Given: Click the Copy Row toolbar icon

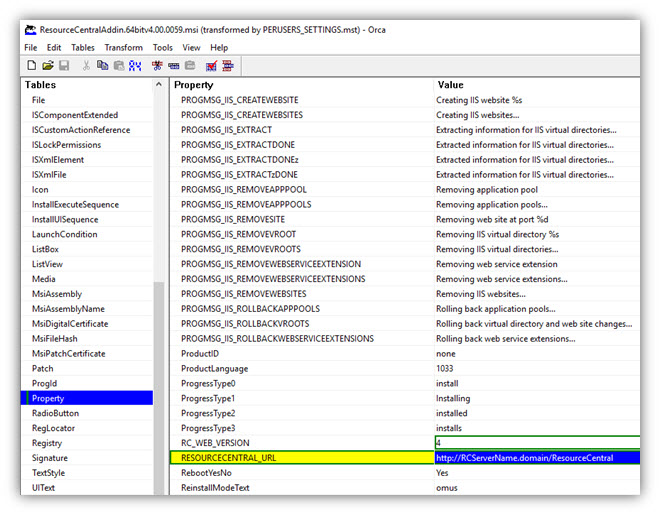Looking at the screenshot, I should (173, 65).
